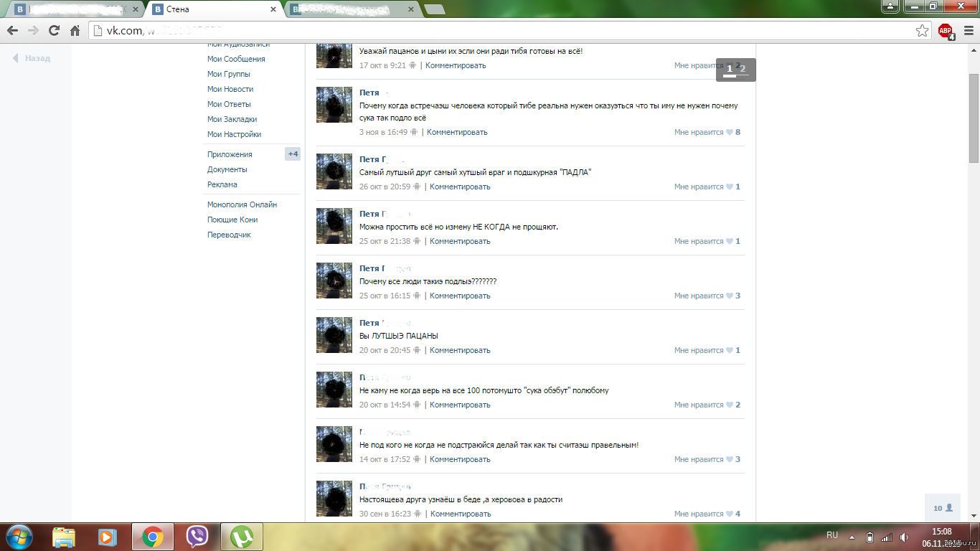Show hidden system tray icons
Screen dimensions: 980x551
click(852, 537)
